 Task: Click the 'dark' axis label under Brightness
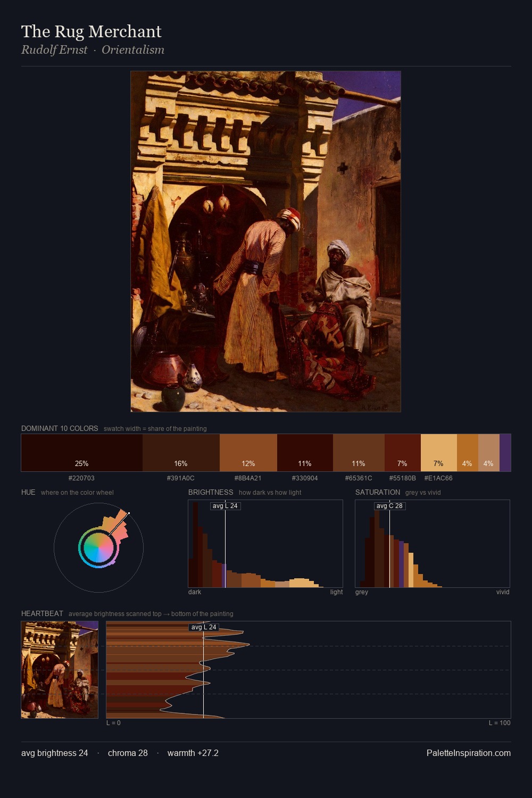[x=195, y=592]
